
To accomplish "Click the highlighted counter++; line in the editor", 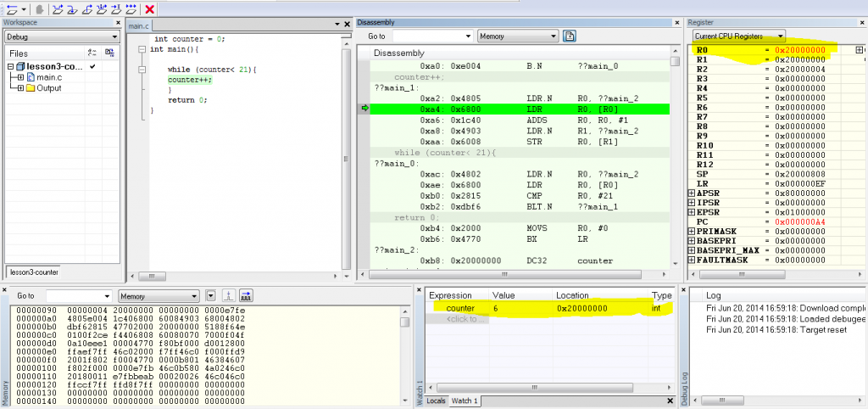I will click(x=190, y=80).
